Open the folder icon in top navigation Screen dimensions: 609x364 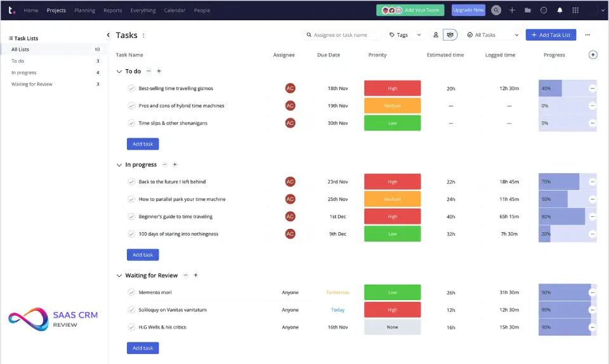pos(528,10)
